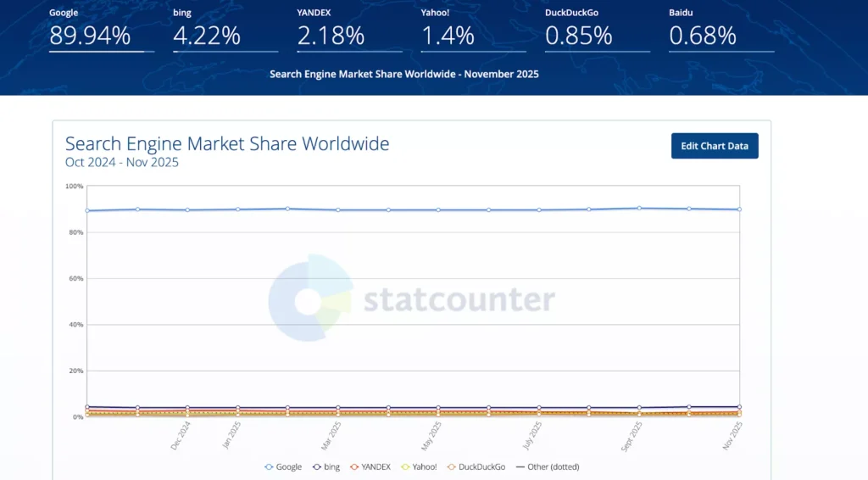The height and width of the screenshot is (480, 868).
Task: Select the Baidu 0.68% stat in the header
Action: pos(721,30)
